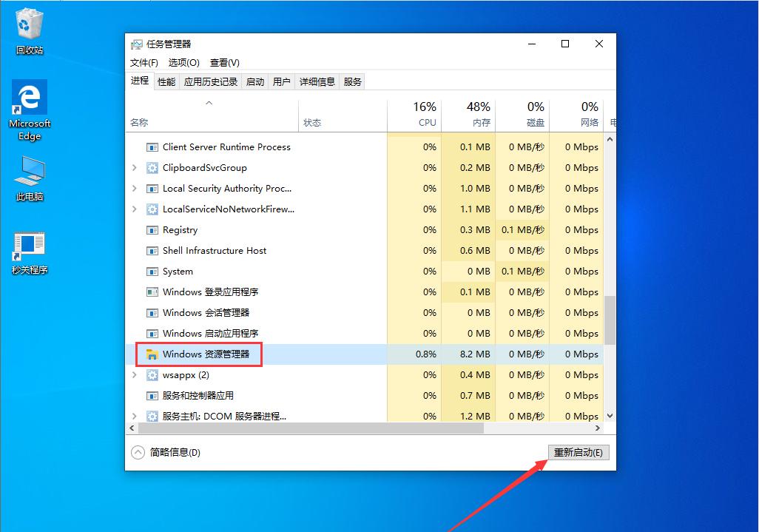
Task: Click the vertical scrollbar thumb
Action: tap(610, 320)
